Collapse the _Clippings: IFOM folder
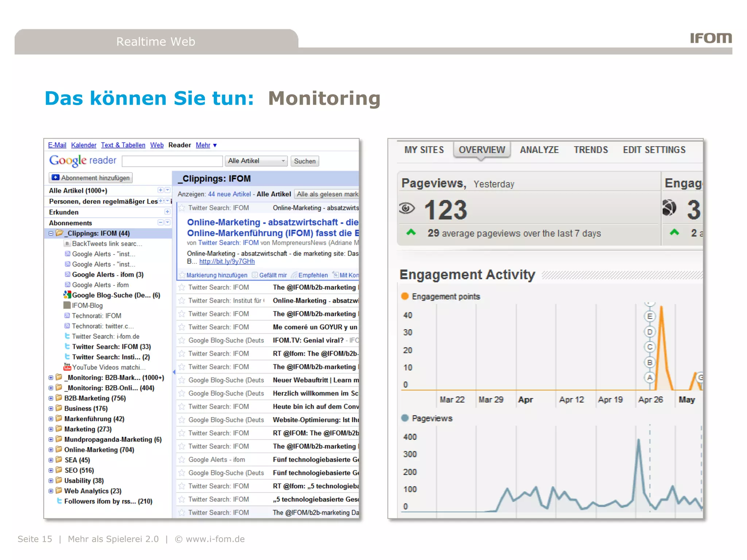The width and height of the screenshot is (747, 560). (51, 233)
